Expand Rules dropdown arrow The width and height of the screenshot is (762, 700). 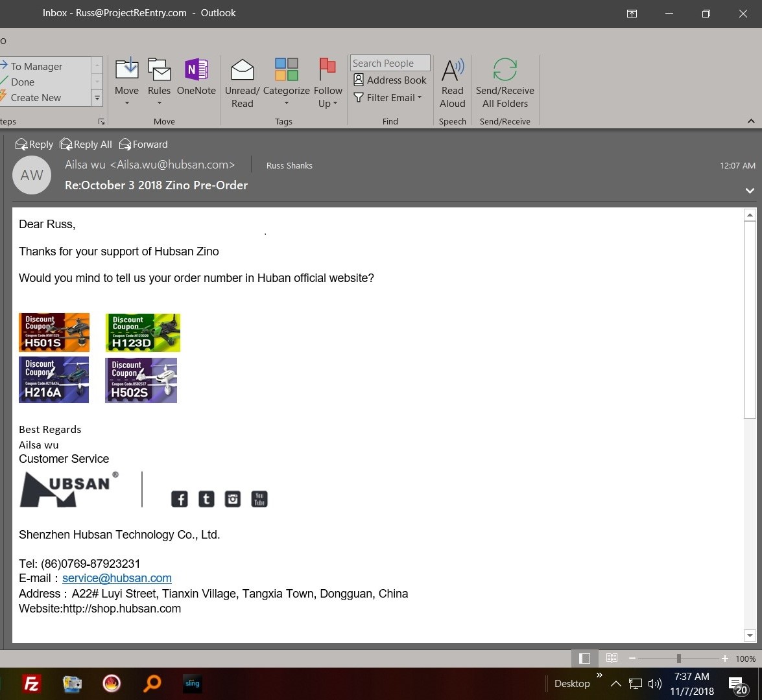[159, 103]
